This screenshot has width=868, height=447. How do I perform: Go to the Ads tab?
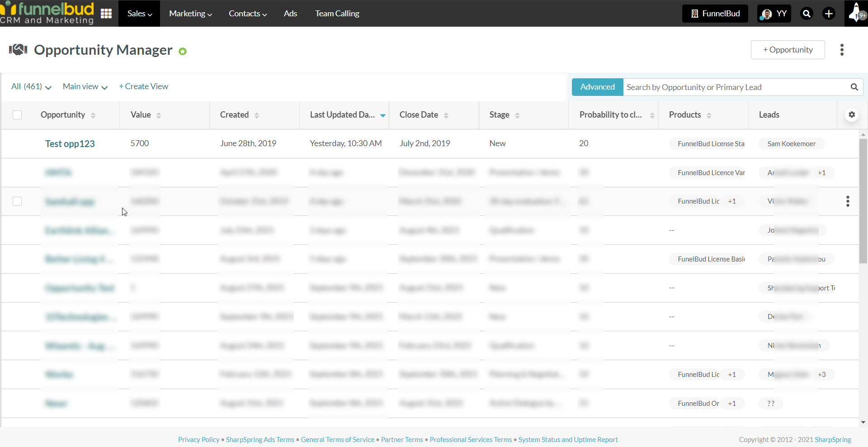coord(290,14)
